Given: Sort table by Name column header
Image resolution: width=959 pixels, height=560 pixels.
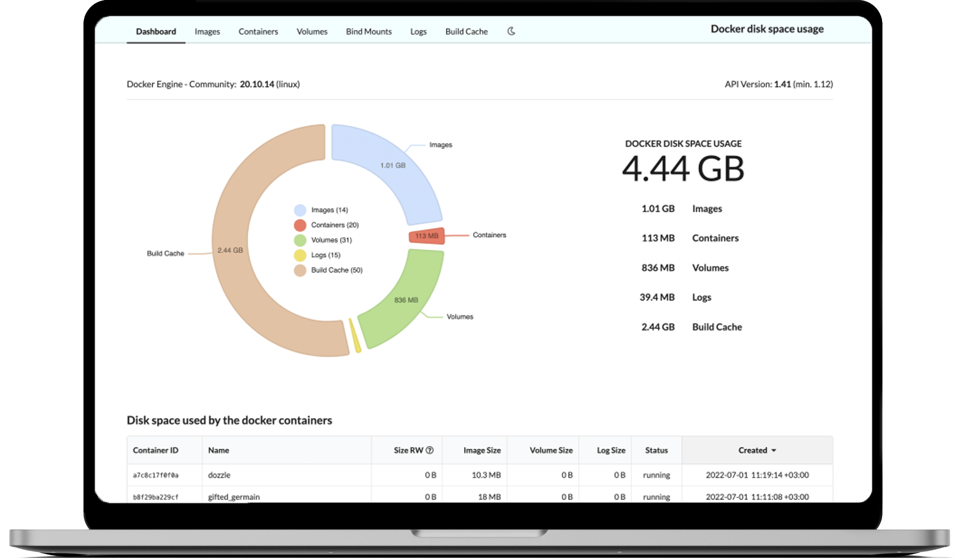Looking at the screenshot, I should coord(219,450).
